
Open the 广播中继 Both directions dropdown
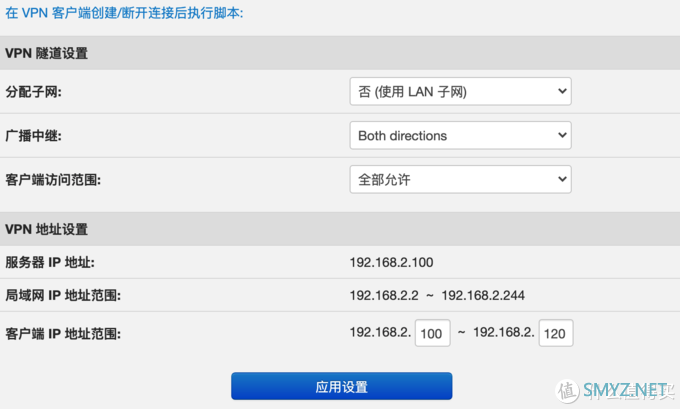[x=461, y=135]
